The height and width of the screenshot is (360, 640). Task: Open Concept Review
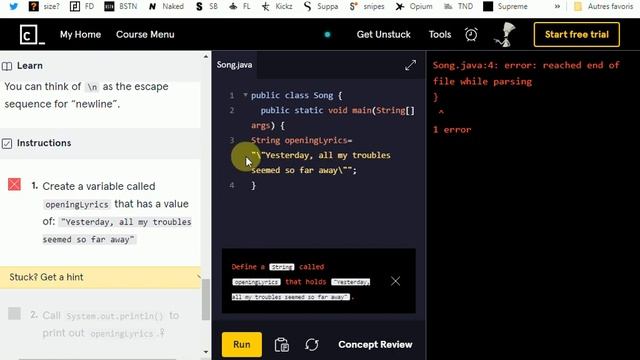375,345
